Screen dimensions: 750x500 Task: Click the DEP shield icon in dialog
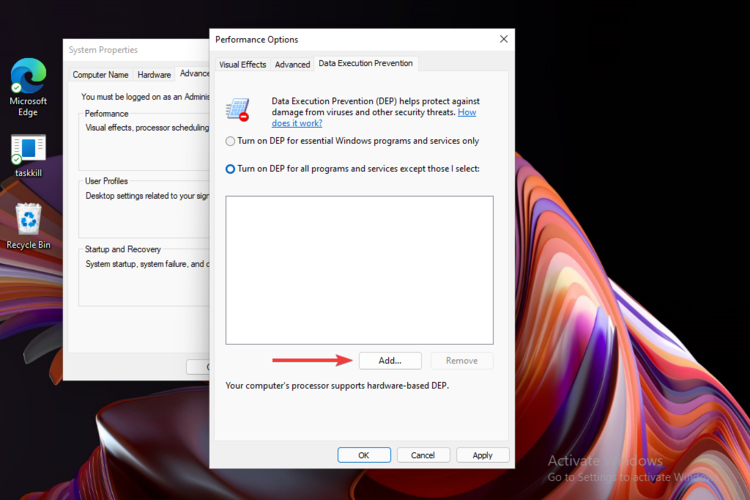[x=238, y=110]
